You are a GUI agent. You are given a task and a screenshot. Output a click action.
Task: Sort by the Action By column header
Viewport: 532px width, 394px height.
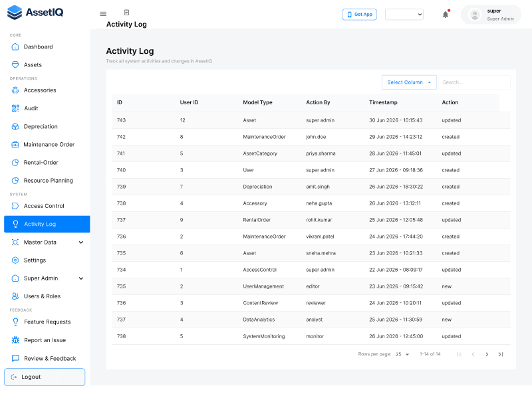coord(318,102)
